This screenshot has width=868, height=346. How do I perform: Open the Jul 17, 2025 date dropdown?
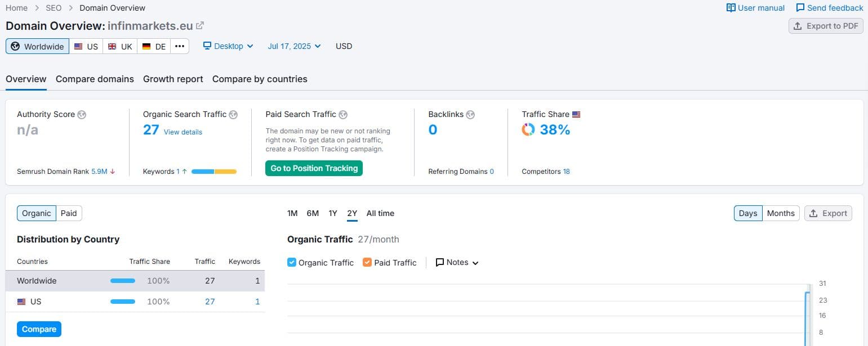point(294,46)
